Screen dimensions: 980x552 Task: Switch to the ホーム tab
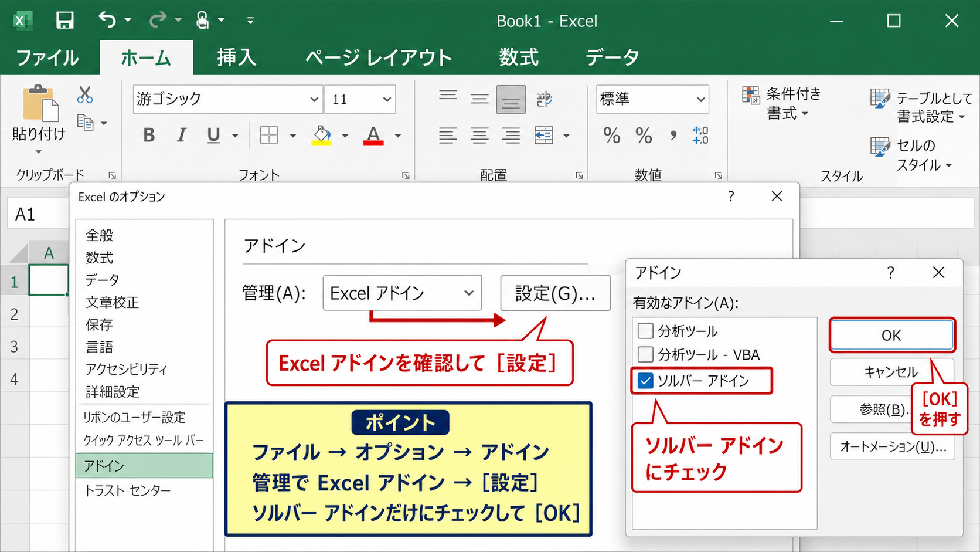pyautogui.click(x=146, y=57)
